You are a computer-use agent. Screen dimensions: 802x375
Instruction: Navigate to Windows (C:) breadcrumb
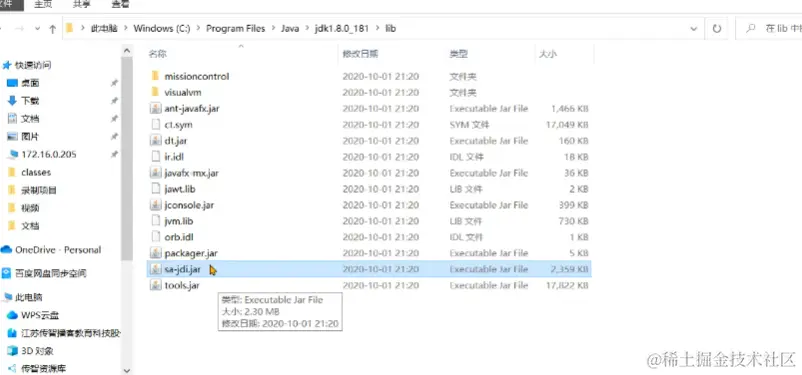tap(162, 29)
